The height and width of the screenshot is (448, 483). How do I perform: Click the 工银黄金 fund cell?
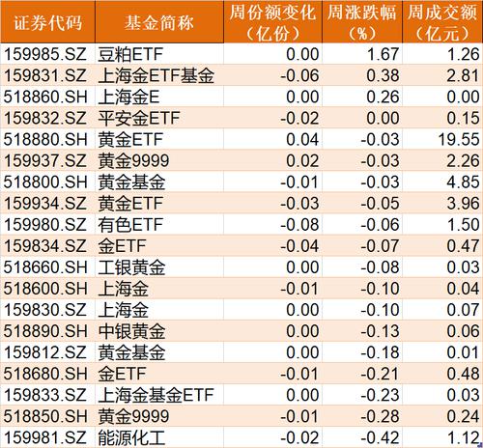click(x=159, y=267)
